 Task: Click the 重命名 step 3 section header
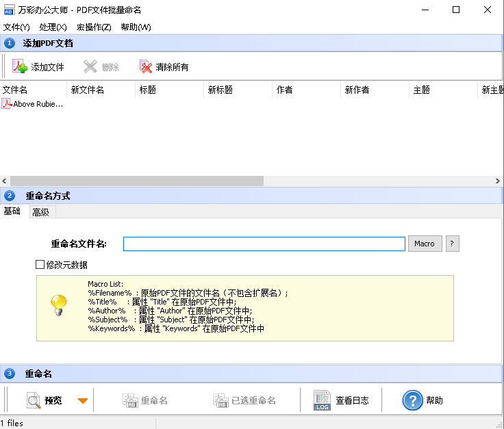coord(251,374)
